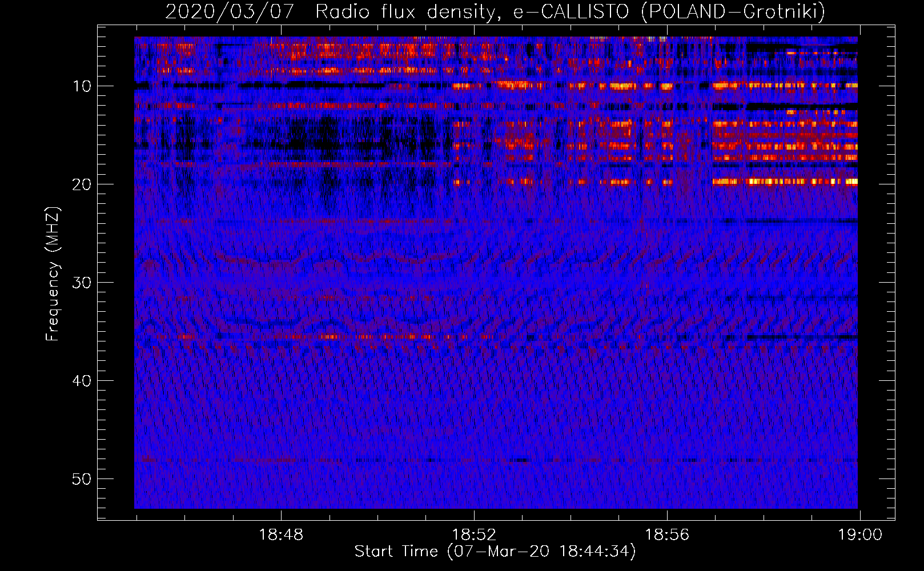Image resolution: width=924 pixels, height=571 pixels.
Task: Click the Start Time axis label
Action: [x=495, y=552]
